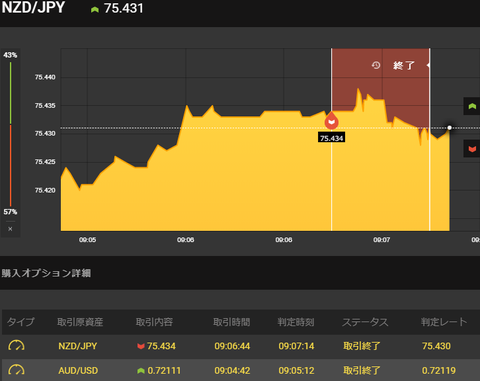Select AUD/USD asset in the table
The height and width of the screenshot is (381, 480).
pos(78,371)
